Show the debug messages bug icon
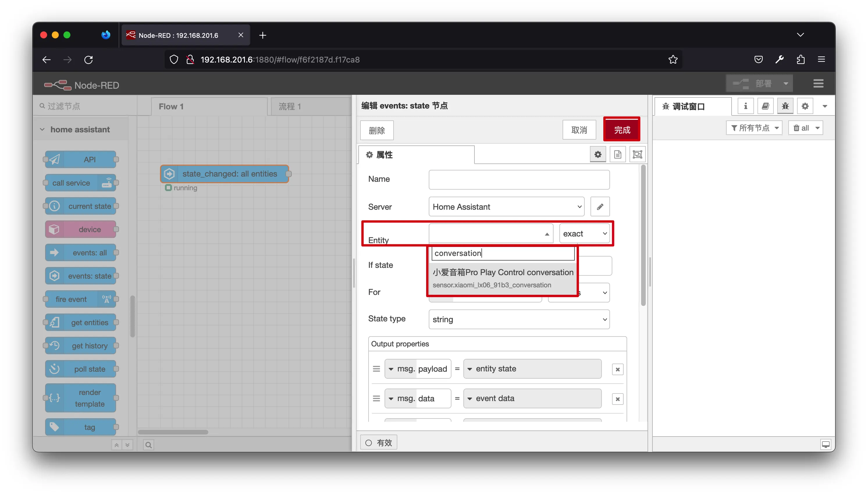 [x=785, y=106]
